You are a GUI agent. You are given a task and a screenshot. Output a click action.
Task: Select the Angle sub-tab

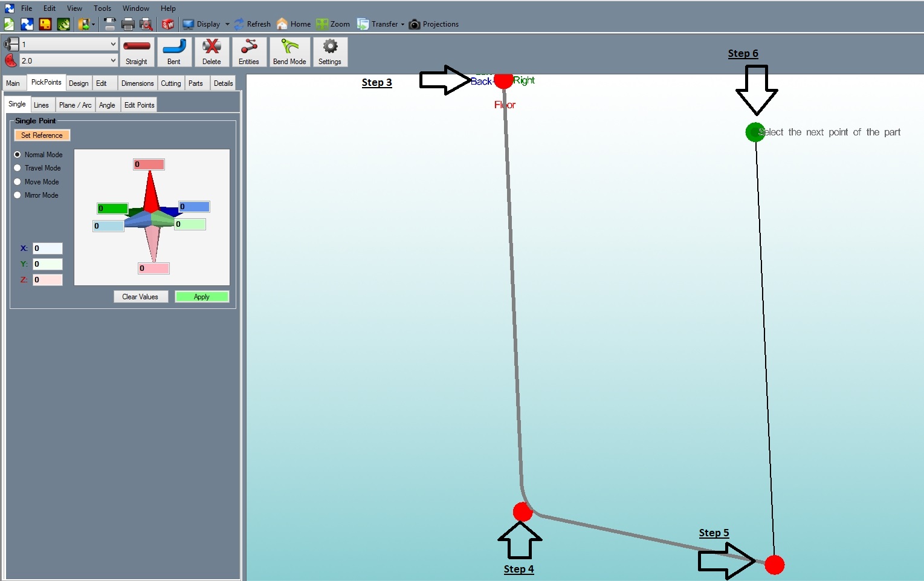[107, 105]
